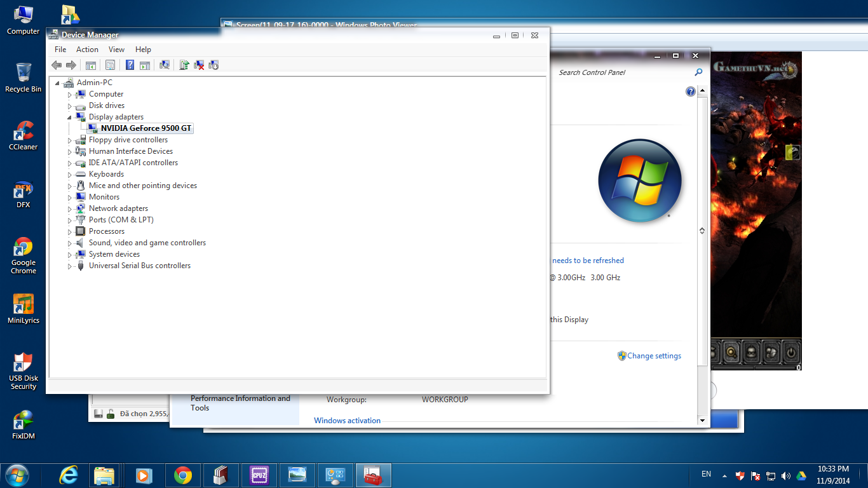Select 'Mice and other pointing devices' row
868x488 pixels.
[143, 186]
